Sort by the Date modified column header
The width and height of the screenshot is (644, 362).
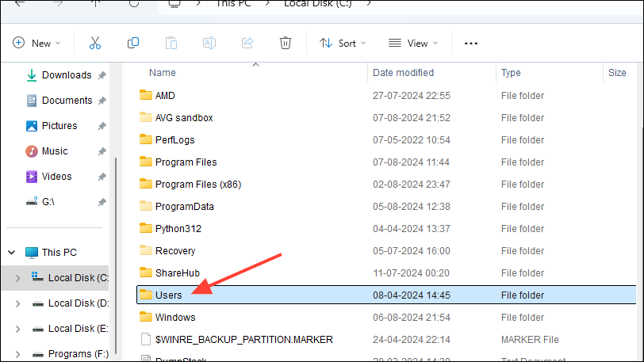403,73
